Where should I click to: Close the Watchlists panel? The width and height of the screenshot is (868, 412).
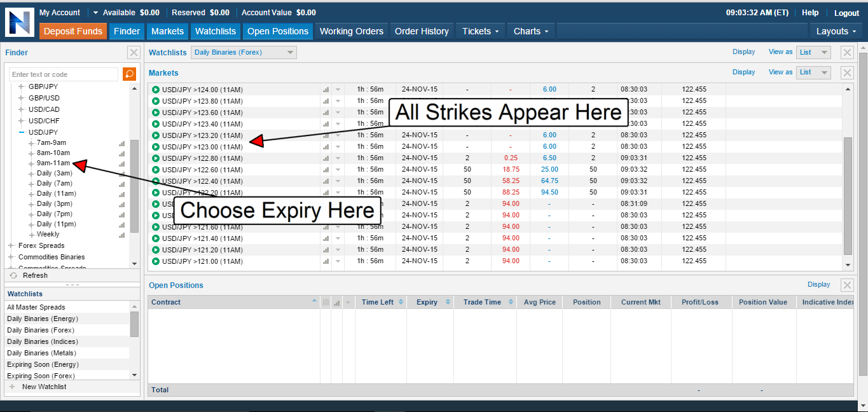(847, 53)
